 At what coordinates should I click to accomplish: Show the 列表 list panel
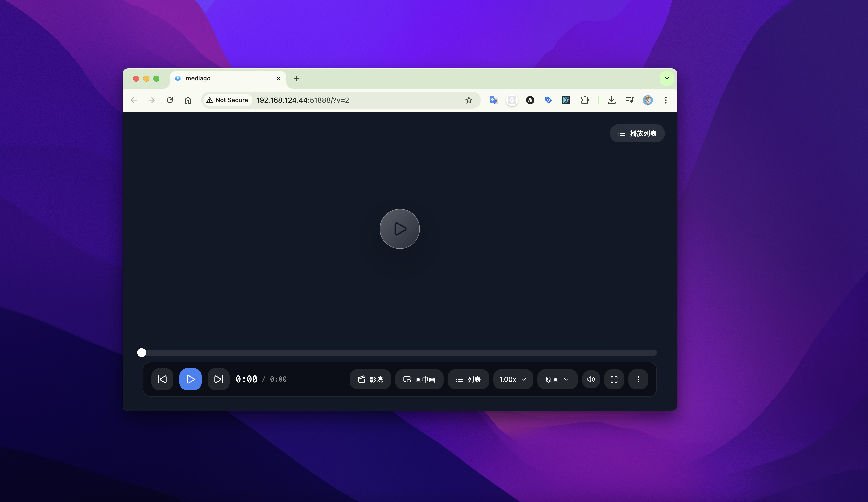click(x=468, y=379)
